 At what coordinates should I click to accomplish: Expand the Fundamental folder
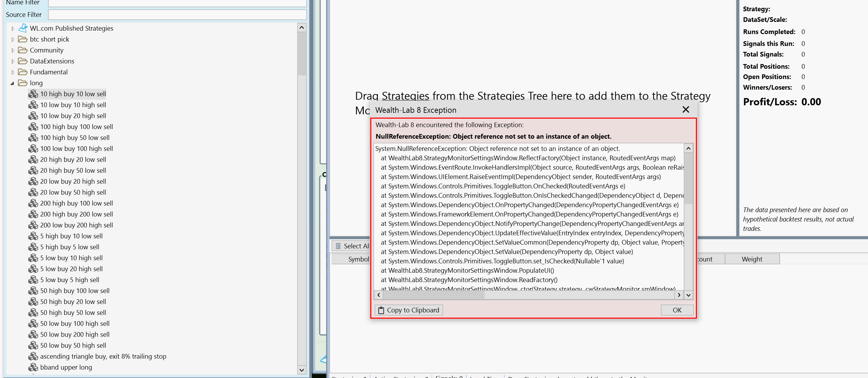pos(13,72)
